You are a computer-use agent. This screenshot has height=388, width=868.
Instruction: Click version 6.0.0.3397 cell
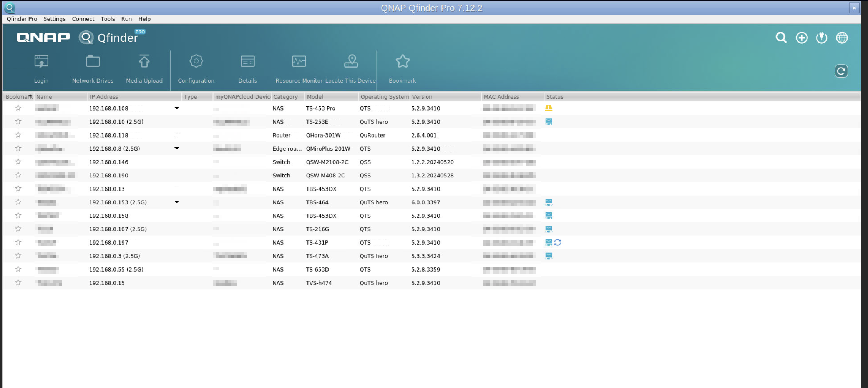point(426,202)
